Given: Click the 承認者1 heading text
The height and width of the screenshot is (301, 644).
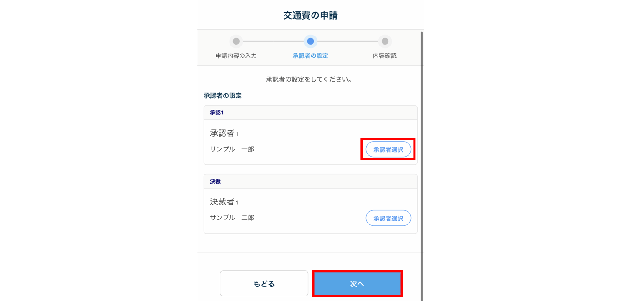Looking at the screenshot, I should (224, 133).
